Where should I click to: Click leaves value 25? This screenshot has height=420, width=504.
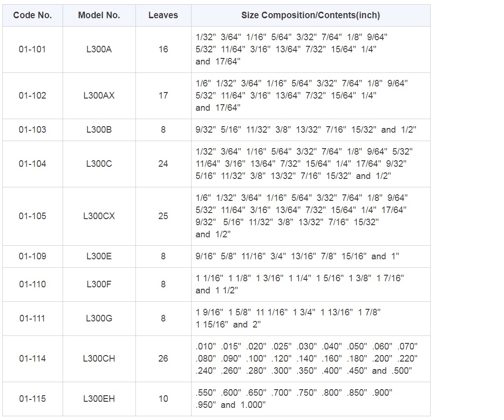pos(163,216)
